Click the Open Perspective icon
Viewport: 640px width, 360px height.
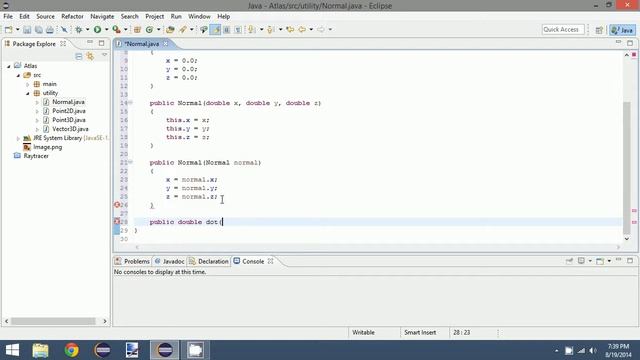(599, 30)
